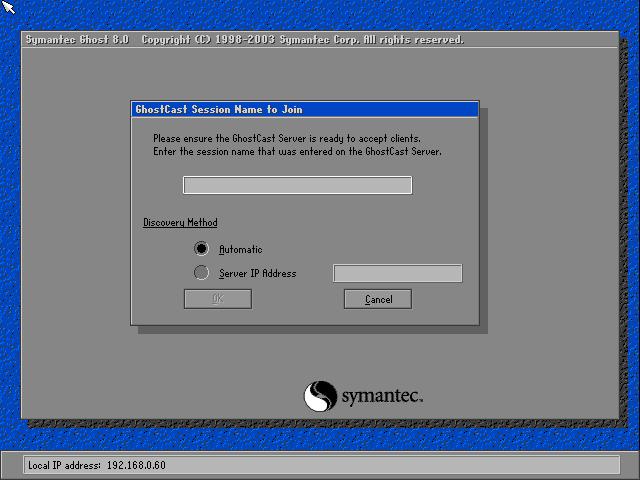Click the "GhostCast Session Name to Join" title bar

[x=304, y=109]
